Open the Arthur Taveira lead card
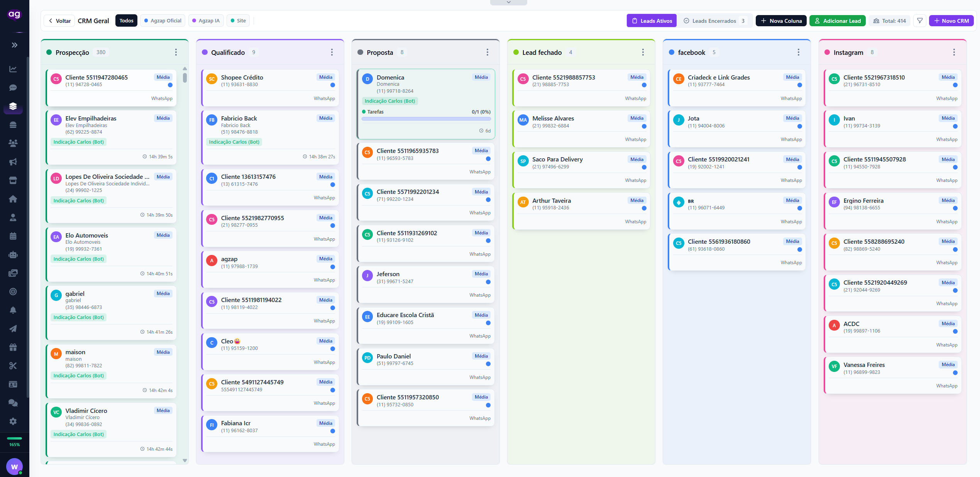980x477 pixels. 581,211
